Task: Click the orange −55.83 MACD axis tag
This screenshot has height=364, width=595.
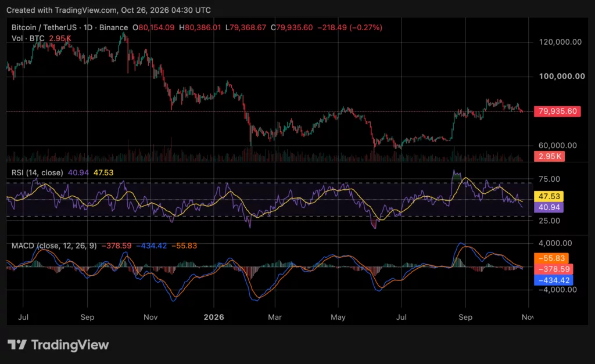Action: [551, 258]
